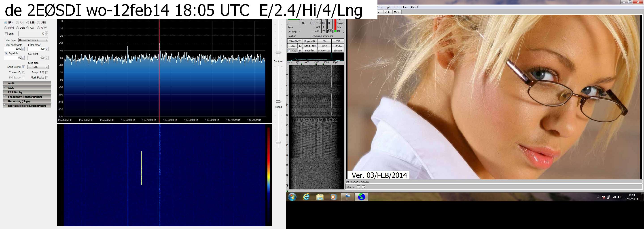644x229 pixels.
Task: Click the Filter order input field
Action: [38, 49]
